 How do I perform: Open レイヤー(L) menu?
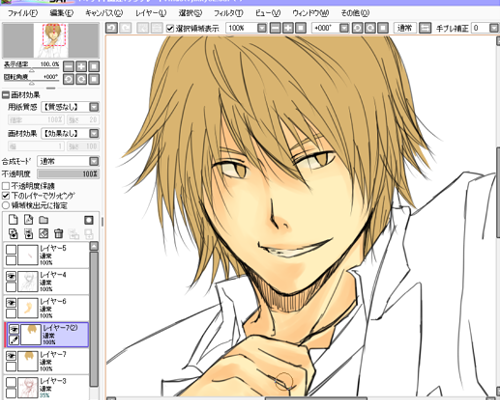point(151,13)
